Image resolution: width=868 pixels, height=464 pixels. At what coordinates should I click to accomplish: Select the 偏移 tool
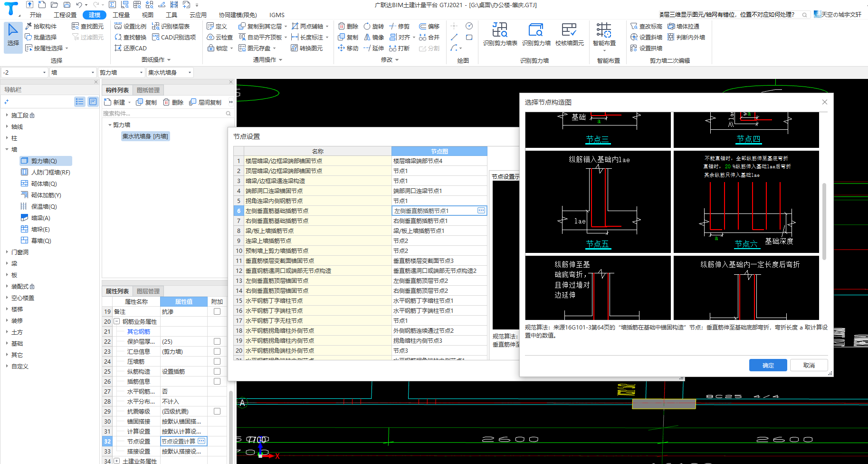[429, 26]
